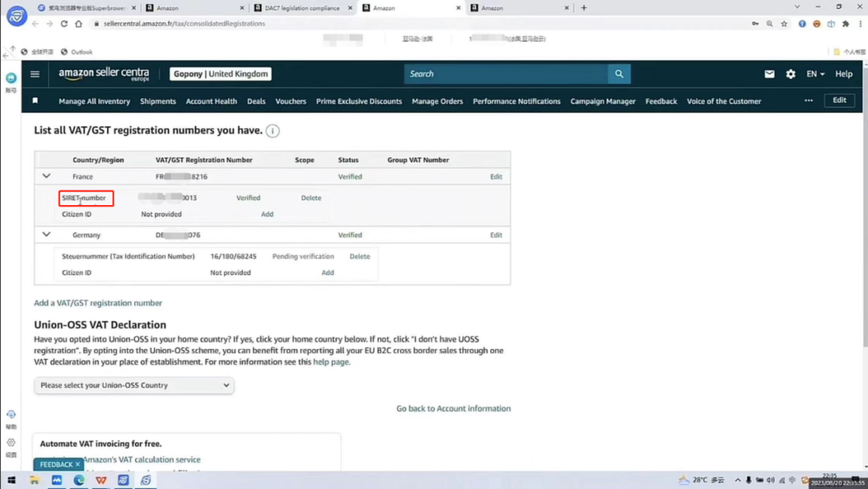
Task: Open the Deals menu item
Action: [256, 101]
